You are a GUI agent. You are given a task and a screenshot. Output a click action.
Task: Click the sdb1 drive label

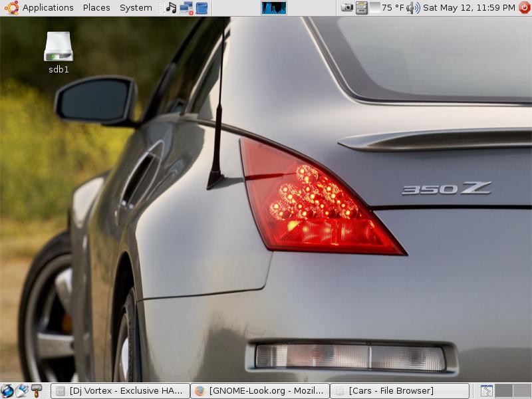59,70
